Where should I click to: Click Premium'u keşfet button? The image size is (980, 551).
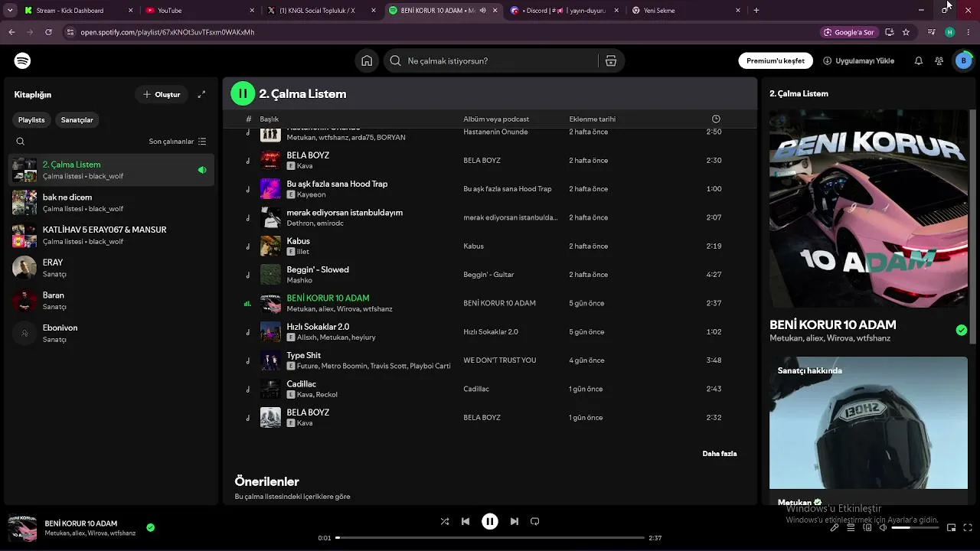click(776, 61)
